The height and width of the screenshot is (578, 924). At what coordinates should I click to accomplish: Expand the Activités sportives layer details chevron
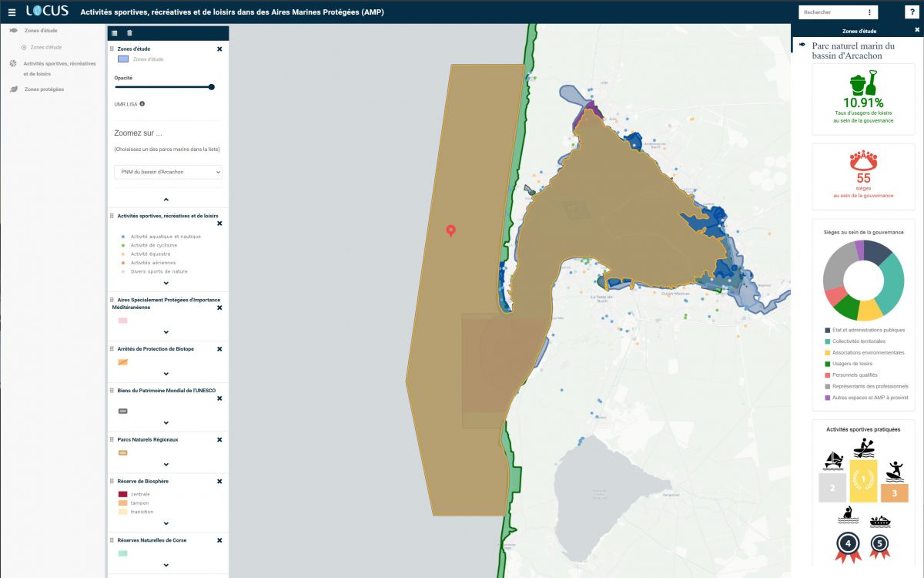point(166,283)
